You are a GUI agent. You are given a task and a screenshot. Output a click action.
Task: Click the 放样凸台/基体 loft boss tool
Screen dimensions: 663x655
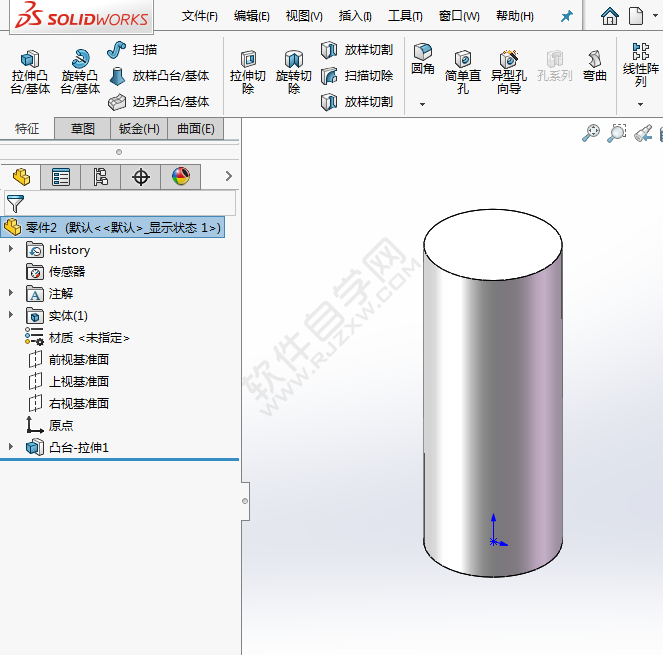tap(159, 76)
